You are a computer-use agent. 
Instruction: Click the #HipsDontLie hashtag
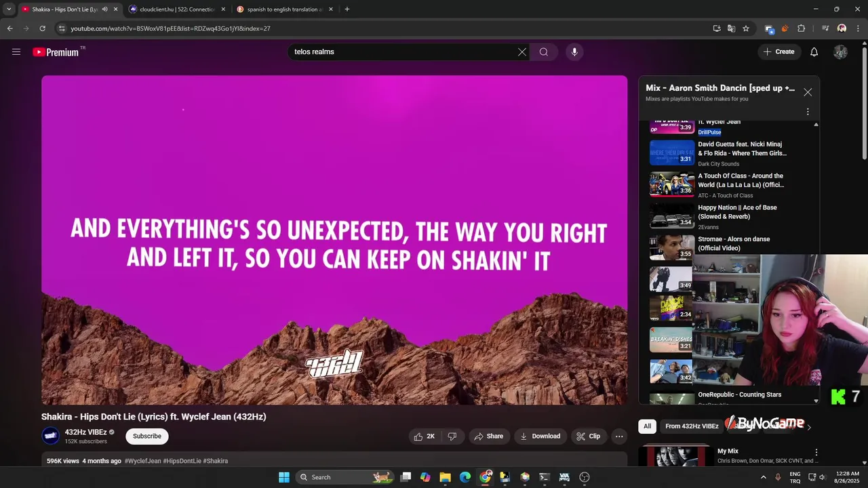pyautogui.click(x=182, y=461)
